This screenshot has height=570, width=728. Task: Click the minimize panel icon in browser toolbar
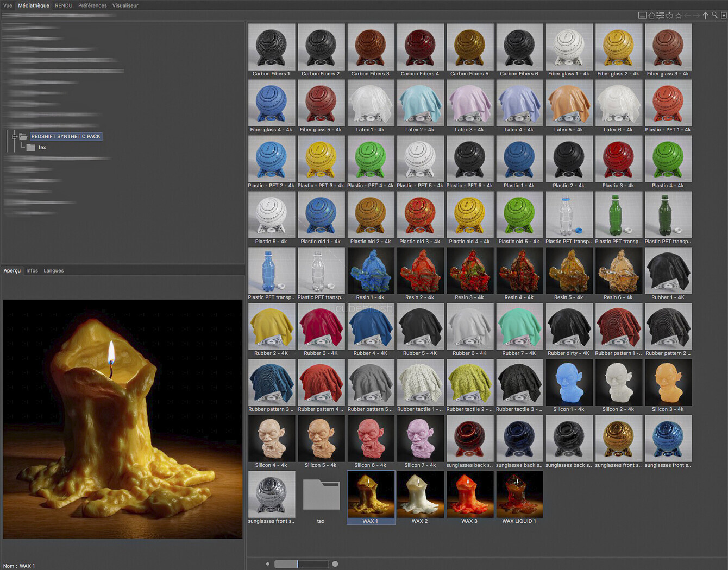click(x=642, y=16)
